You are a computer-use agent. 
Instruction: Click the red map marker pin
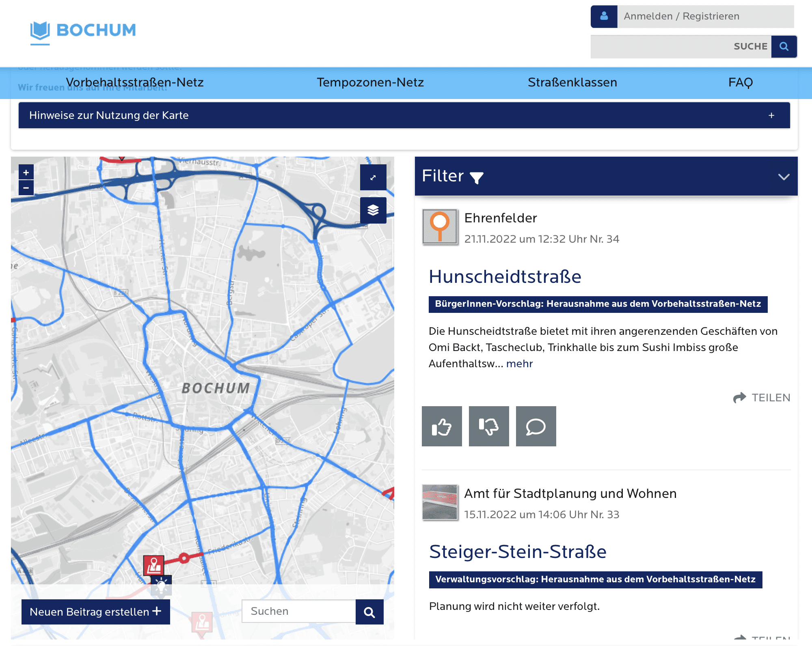154,565
